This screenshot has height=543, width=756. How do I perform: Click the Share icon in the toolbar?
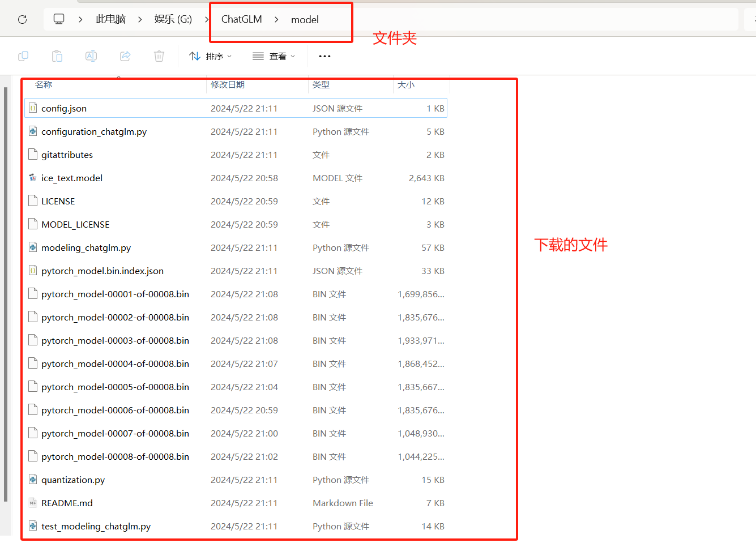(x=125, y=56)
